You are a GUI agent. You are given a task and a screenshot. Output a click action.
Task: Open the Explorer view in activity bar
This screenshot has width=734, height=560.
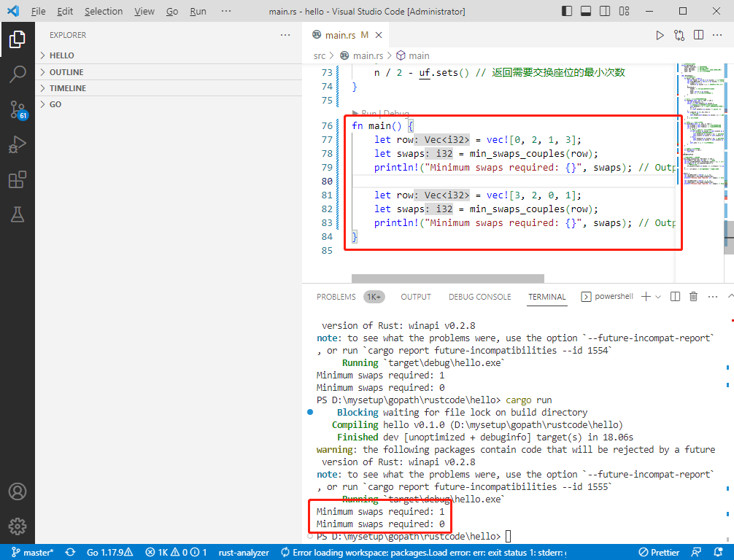(x=18, y=39)
